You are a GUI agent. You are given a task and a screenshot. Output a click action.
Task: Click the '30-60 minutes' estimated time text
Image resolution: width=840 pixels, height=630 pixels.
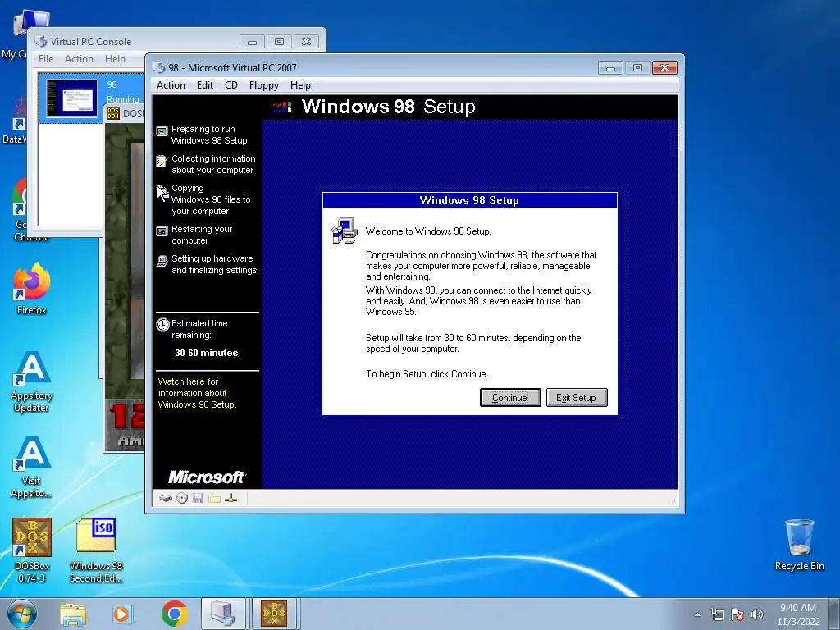click(x=206, y=353)
